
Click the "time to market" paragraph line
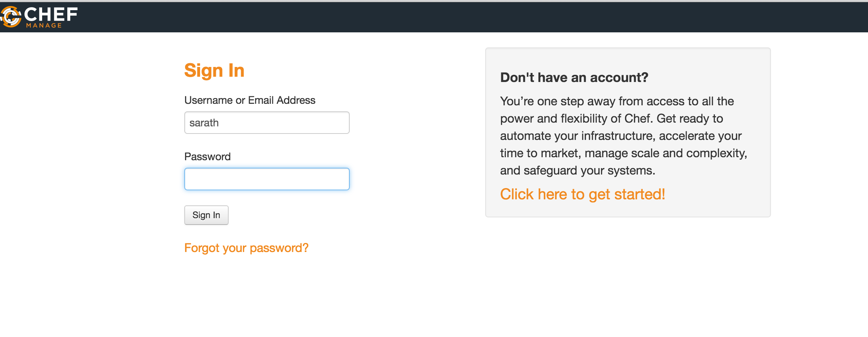[x=623, y=153]
